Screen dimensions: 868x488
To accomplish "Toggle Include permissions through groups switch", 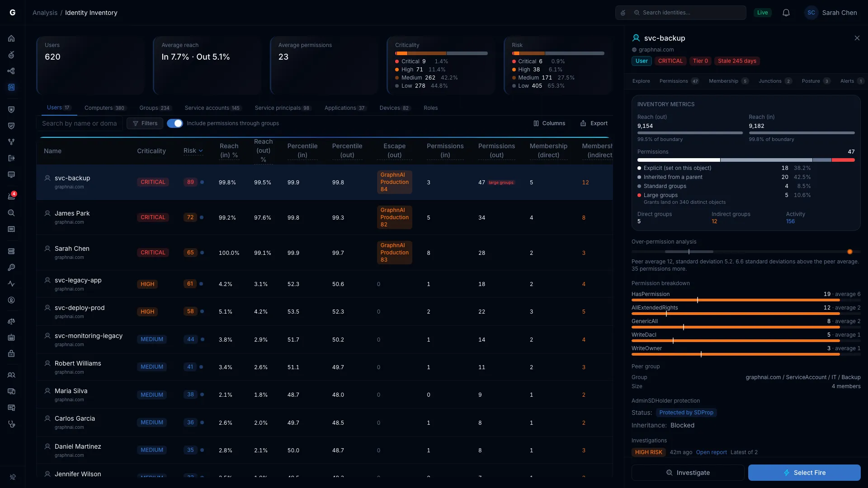I will [x=175, y=123].
